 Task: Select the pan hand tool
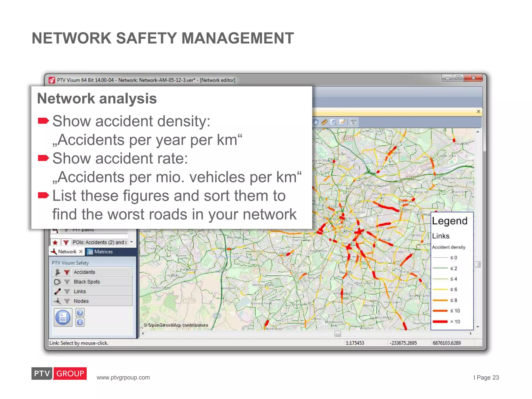point(316,122)
